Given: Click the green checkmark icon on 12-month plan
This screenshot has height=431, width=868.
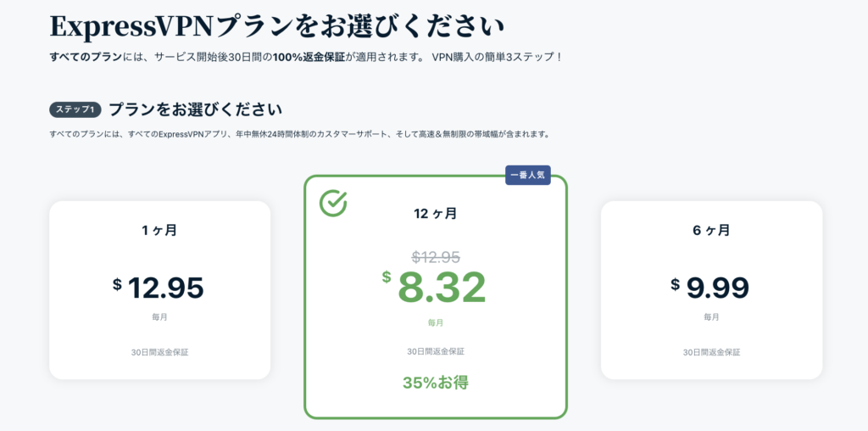Looking at the screenshot, I should (333, 203).
